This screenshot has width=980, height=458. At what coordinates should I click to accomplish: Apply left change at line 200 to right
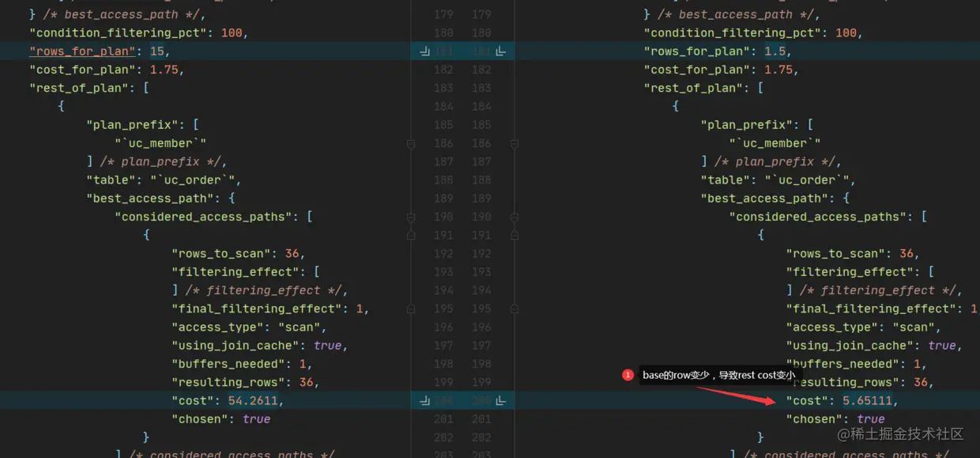tap(424, 401)
